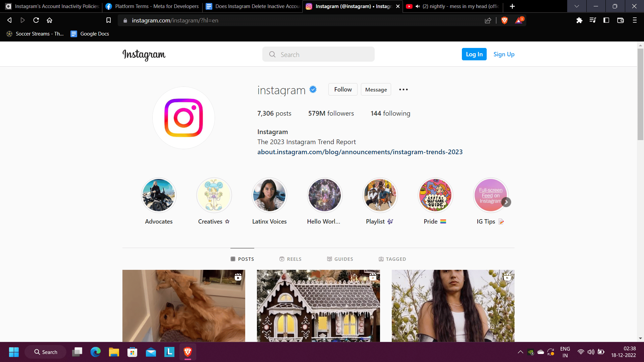644x362 pixels.
Task: Click the Tagged tab icon
Action: point(380,258)
